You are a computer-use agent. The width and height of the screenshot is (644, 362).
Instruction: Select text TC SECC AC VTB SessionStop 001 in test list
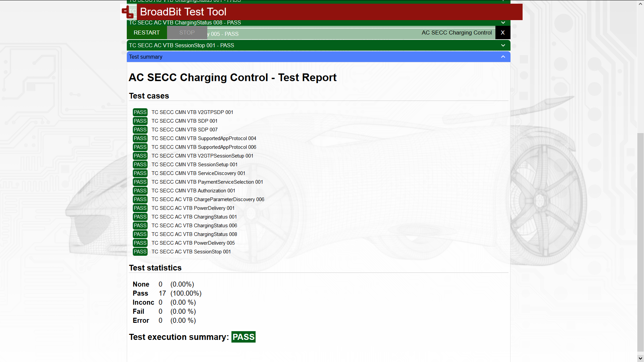tap(191, 252)
